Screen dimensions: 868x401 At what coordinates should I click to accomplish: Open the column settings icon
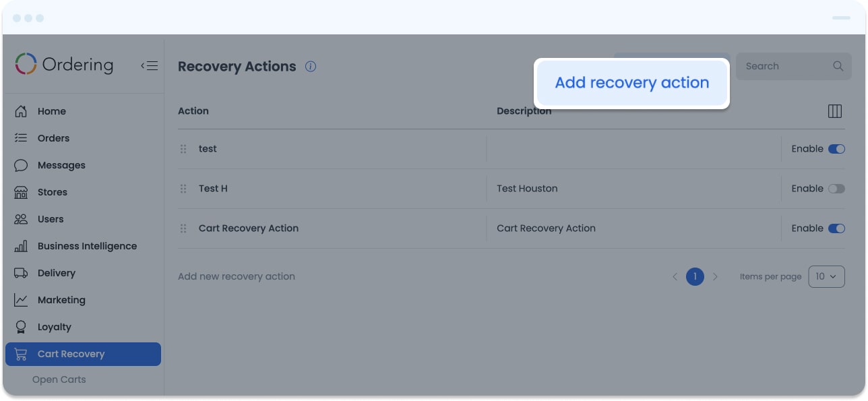[x=835, y=111]
